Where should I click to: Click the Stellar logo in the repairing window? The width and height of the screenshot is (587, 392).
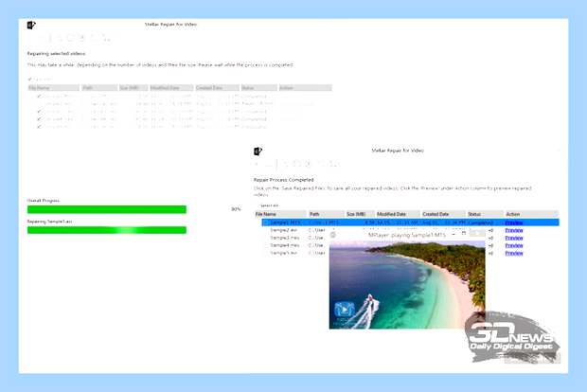tap(31, 25)
